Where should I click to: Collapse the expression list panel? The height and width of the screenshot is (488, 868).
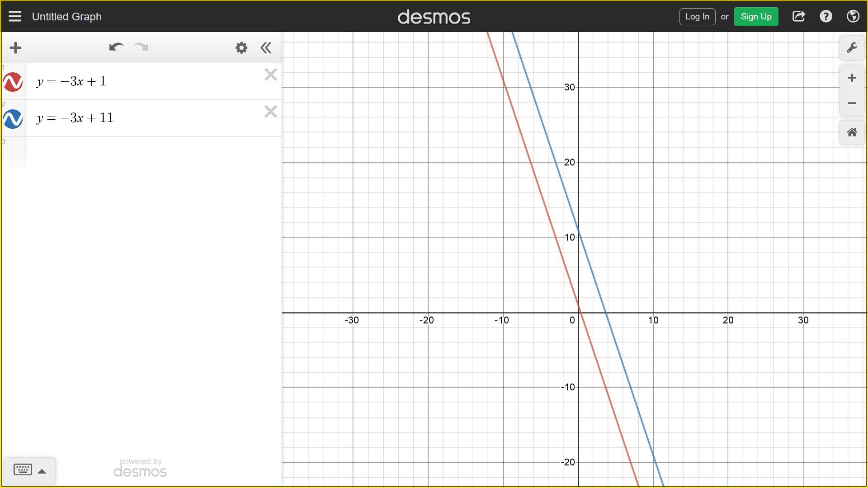tap(266, 48)
